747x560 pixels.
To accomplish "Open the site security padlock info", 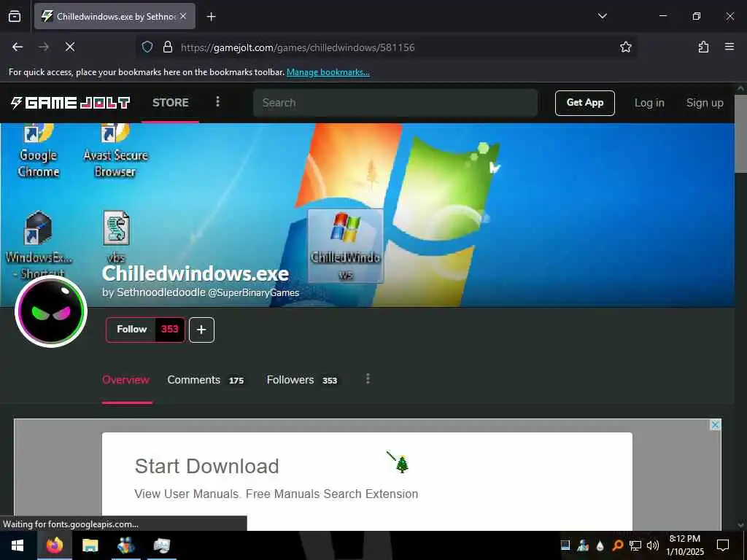I will click(167, 47).
